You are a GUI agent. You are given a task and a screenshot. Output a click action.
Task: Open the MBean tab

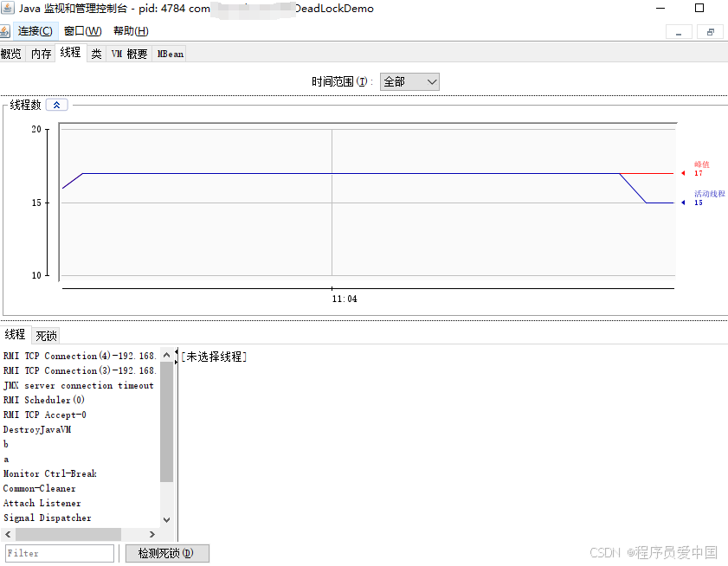[x=170, y=54]
